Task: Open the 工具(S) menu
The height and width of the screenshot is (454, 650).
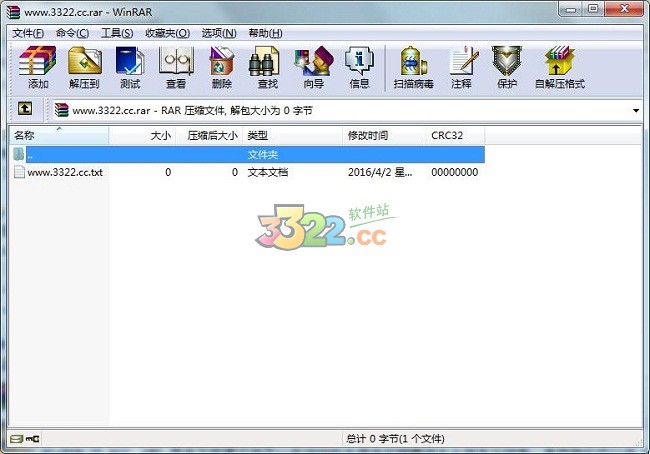Action: click(117, 33)
